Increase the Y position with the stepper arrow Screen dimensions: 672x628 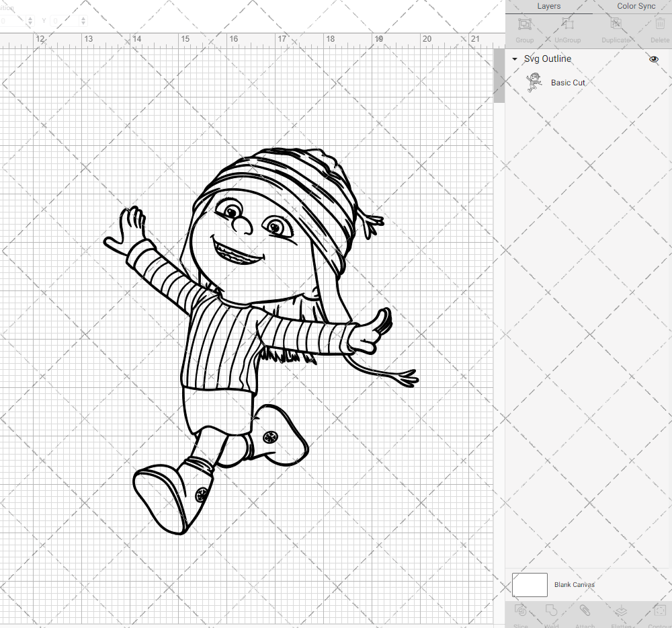(x=83, y=18)
